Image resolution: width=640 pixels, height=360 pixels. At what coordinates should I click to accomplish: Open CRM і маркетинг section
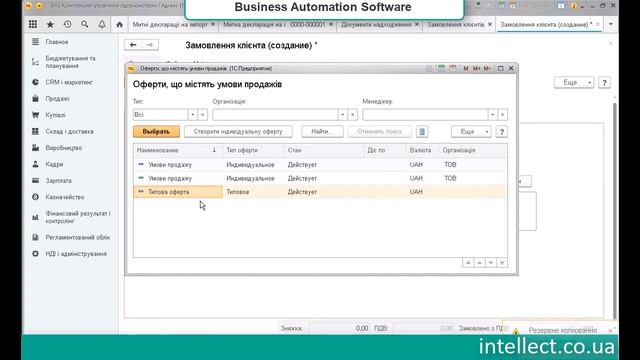pyautogui.click(x=69, y=82)
